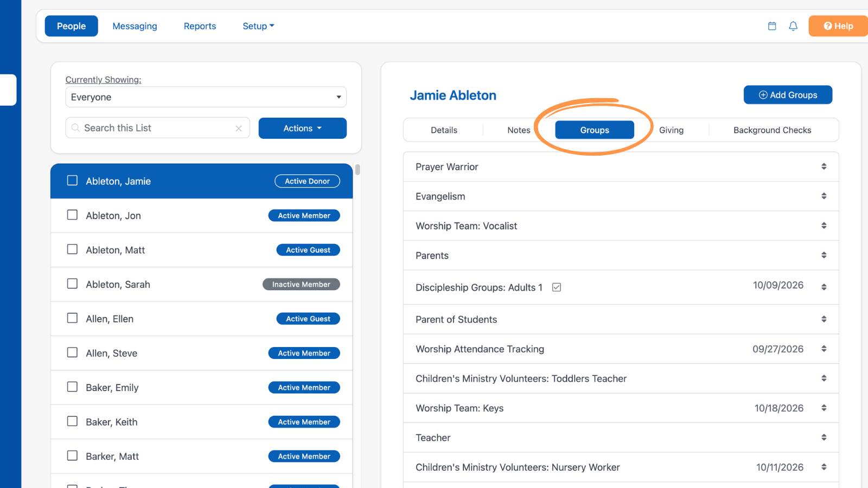Open the Background Checks tab
Screen dimensions: 868x488
tap(773, 130)
